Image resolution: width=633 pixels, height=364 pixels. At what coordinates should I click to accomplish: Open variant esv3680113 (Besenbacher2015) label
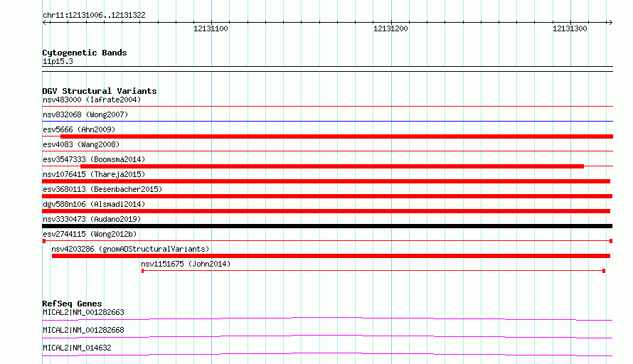tap(102, 189)
